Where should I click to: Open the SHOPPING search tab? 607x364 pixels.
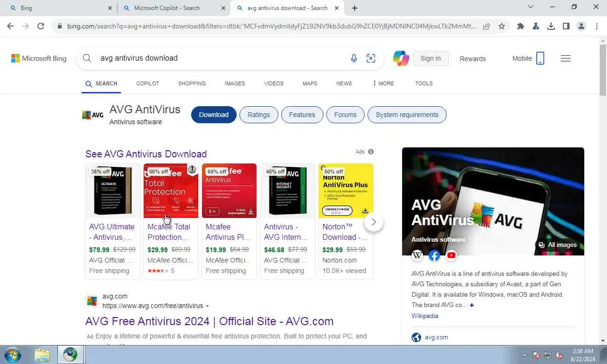click(x=192, y=83)
